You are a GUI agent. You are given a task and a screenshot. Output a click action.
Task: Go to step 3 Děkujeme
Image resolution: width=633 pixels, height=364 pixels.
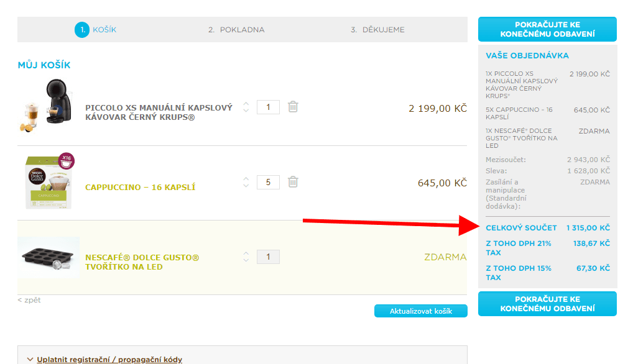point(377,30)
